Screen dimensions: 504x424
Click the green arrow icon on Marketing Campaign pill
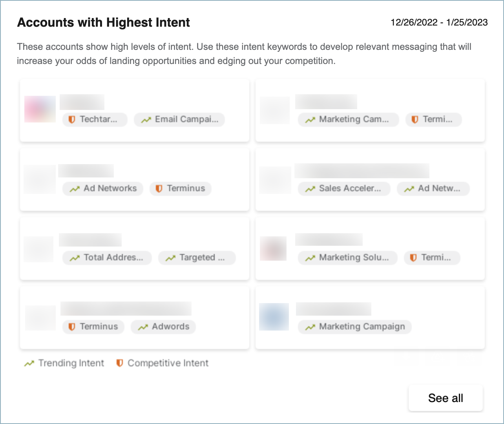point(310,327)
